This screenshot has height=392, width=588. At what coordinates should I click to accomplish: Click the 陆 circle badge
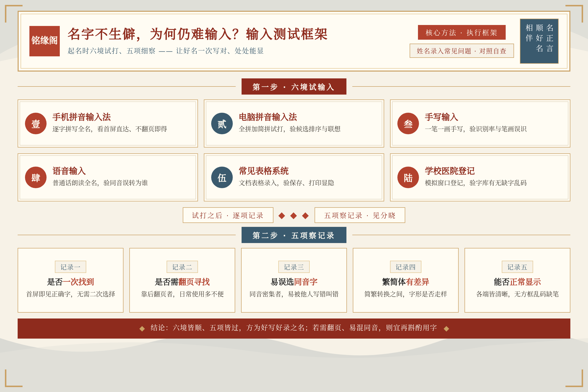(408, 177)
